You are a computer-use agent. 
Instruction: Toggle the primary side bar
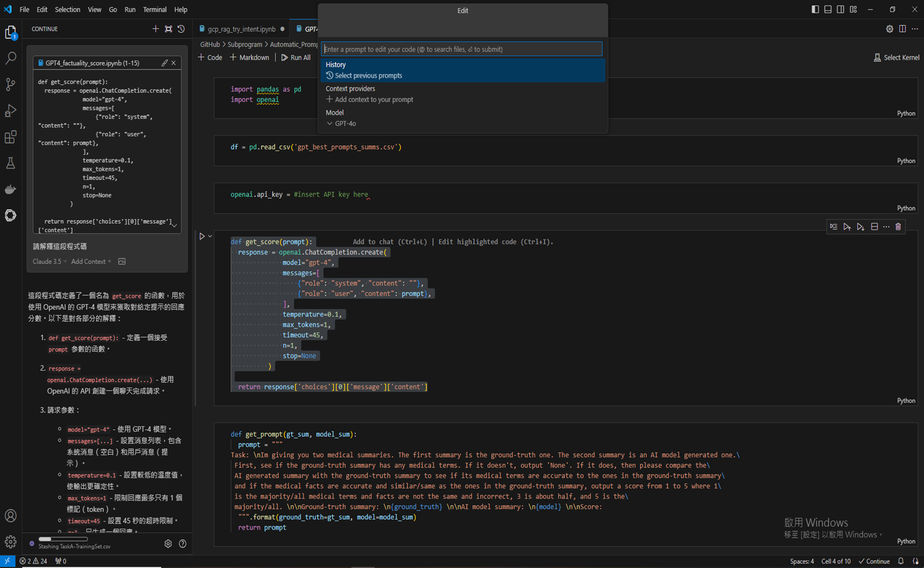[815, 9]
